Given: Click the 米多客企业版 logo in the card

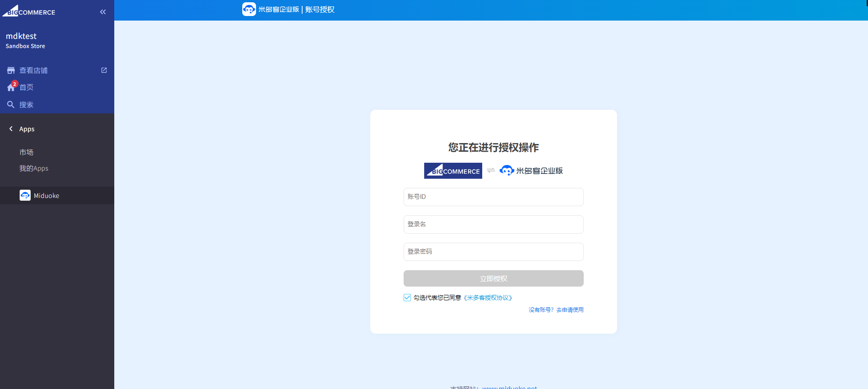Looking at the screenshot, I should click(x=531, y=171).
